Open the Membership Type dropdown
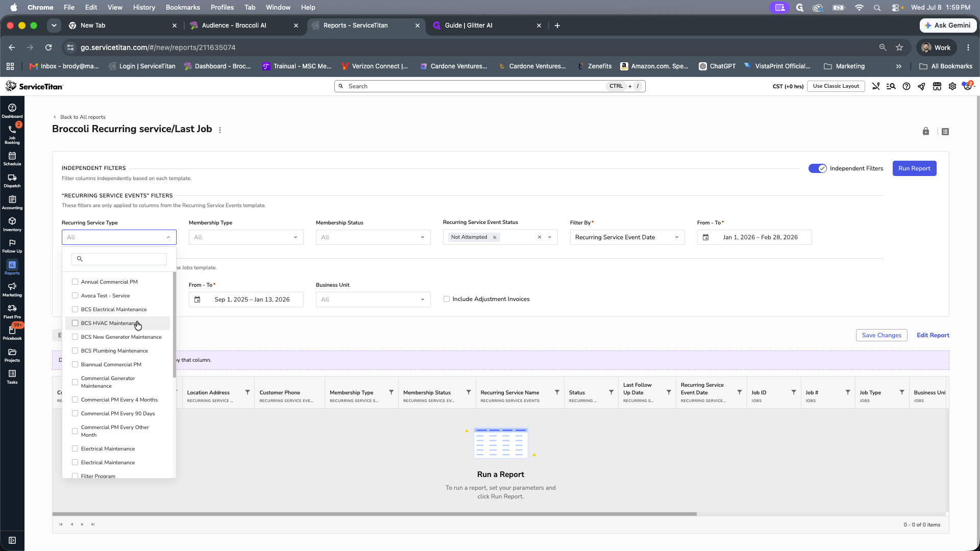Viewport: 980px width, 551px height. pos(246,237)
